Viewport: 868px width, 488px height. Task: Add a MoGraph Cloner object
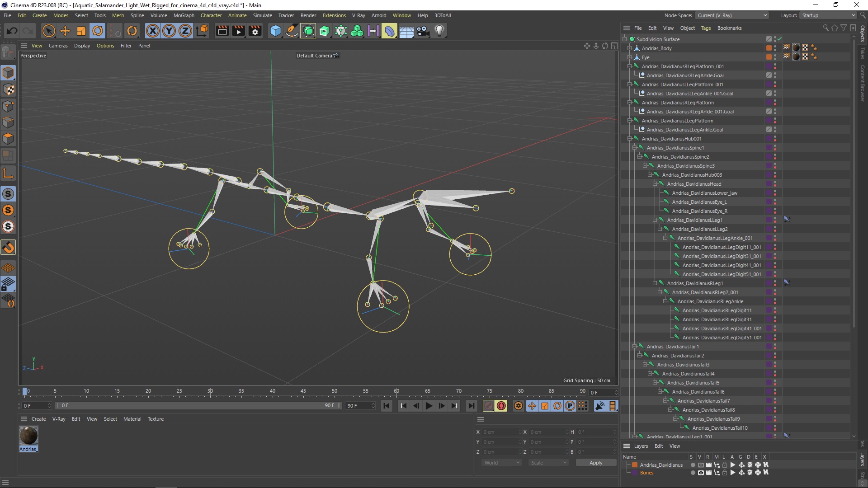(x=357, y=31)
